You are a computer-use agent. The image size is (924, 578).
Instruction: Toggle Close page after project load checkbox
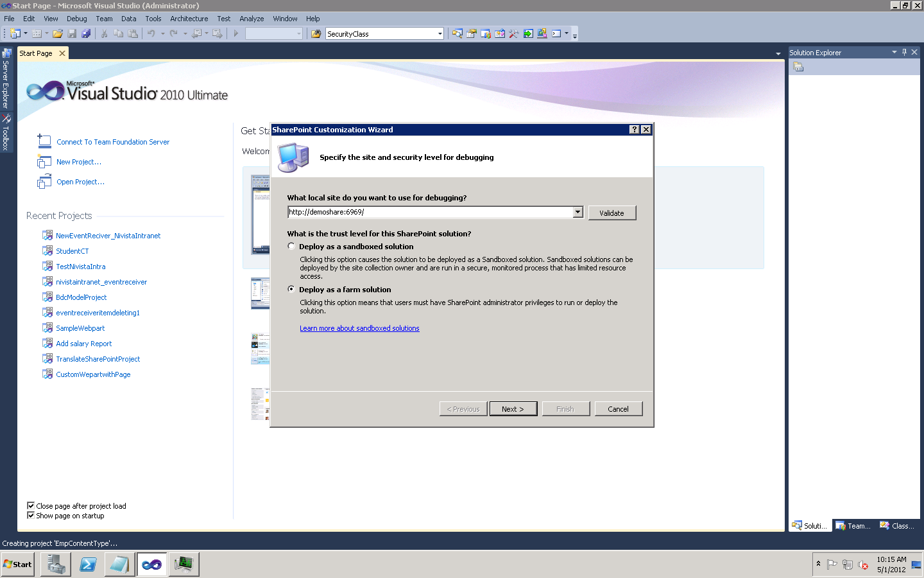coord(31,505)
